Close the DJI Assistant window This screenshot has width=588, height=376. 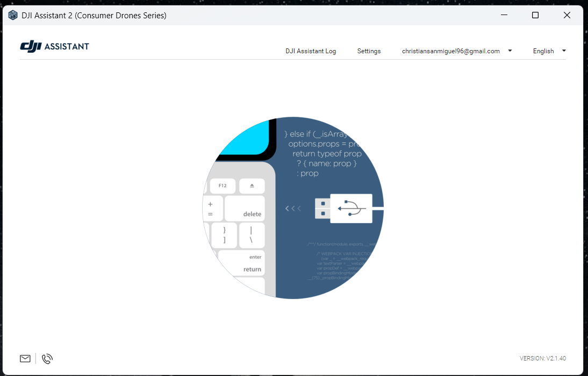point(567,15)
